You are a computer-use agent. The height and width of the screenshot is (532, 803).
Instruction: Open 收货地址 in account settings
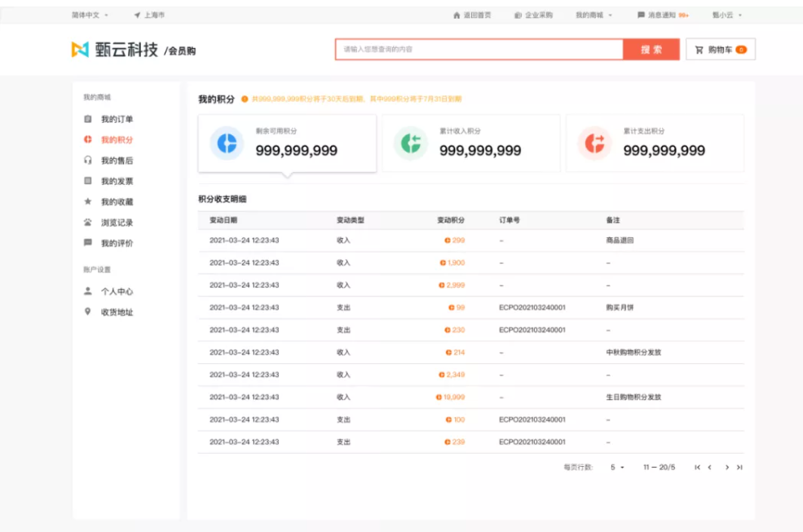[x=117, y=312]
